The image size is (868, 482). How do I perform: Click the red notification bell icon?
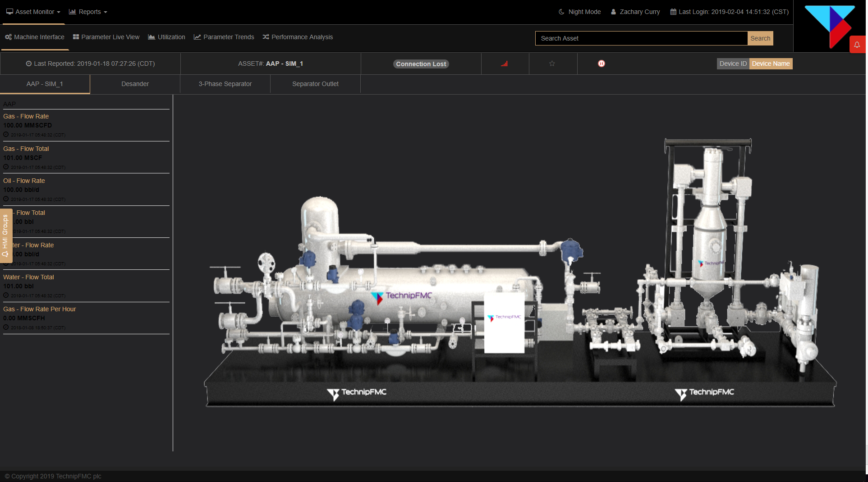pos(857,45)
